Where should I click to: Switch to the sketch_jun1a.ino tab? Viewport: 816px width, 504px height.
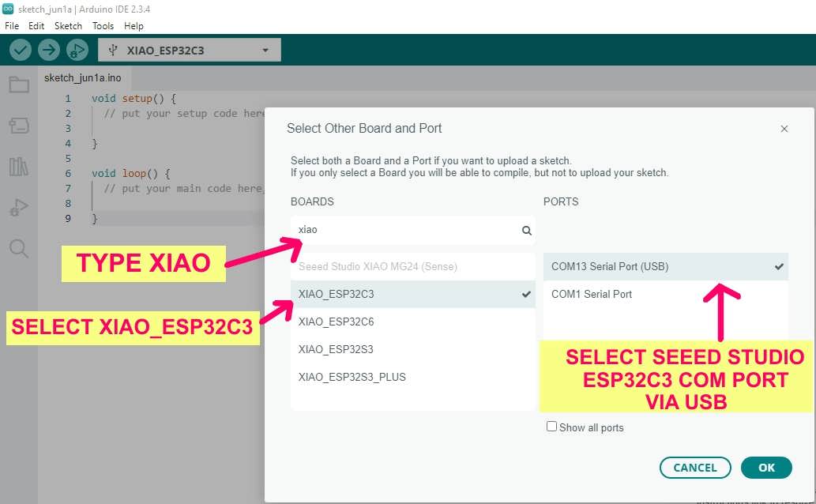pos(83,78)
